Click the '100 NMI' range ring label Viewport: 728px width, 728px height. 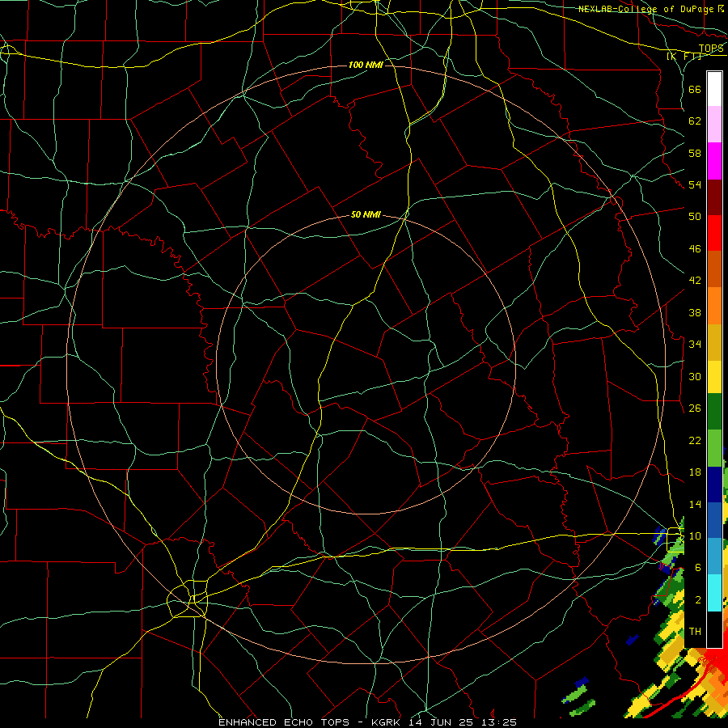click(366, 65)
